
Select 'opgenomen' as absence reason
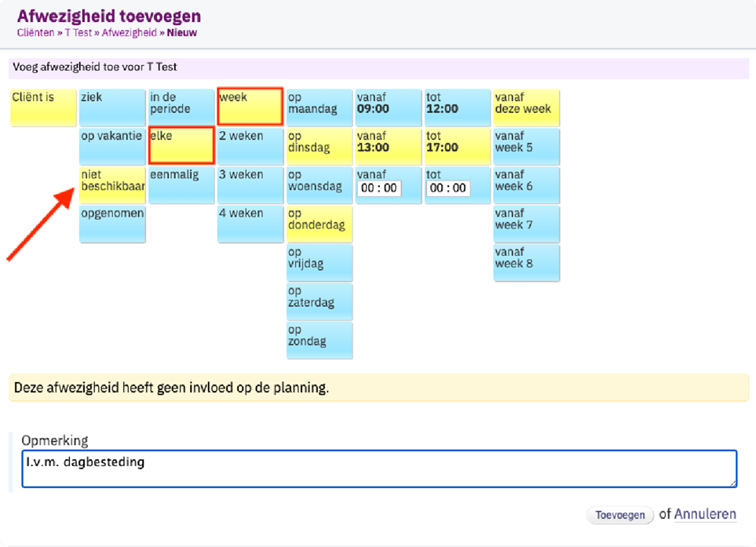click(112, 224)
